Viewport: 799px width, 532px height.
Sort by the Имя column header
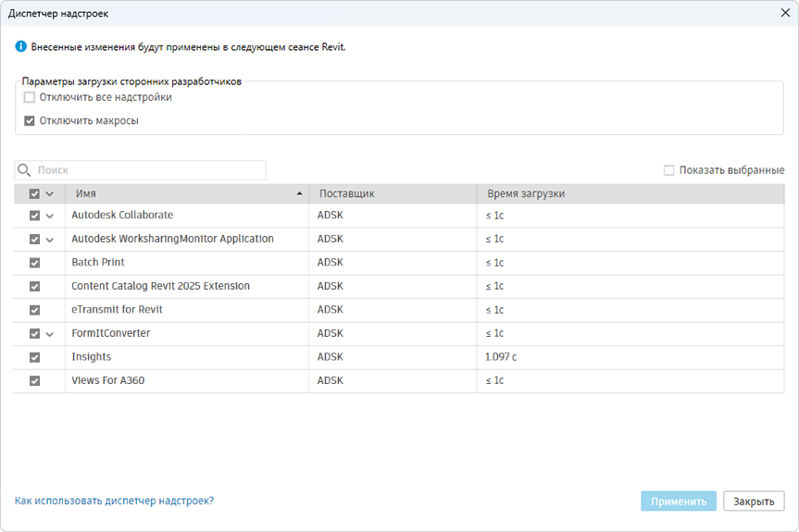click(x=186, y=193)
